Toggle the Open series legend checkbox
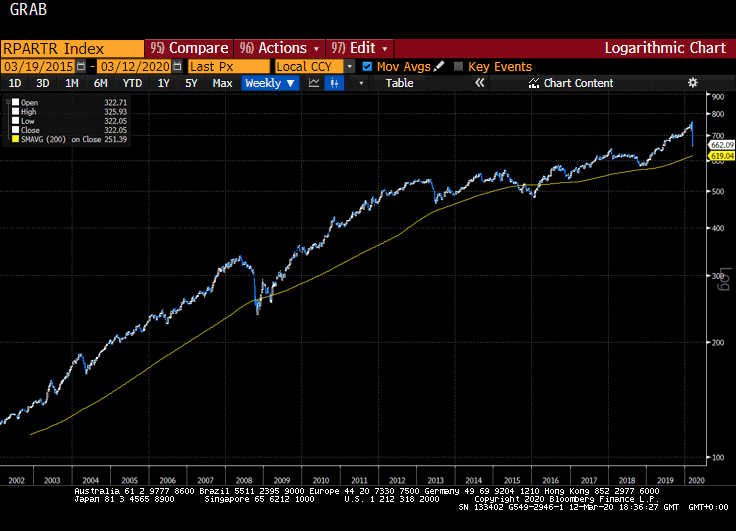This screenshot has width=736, height=531. pos(15,102)
